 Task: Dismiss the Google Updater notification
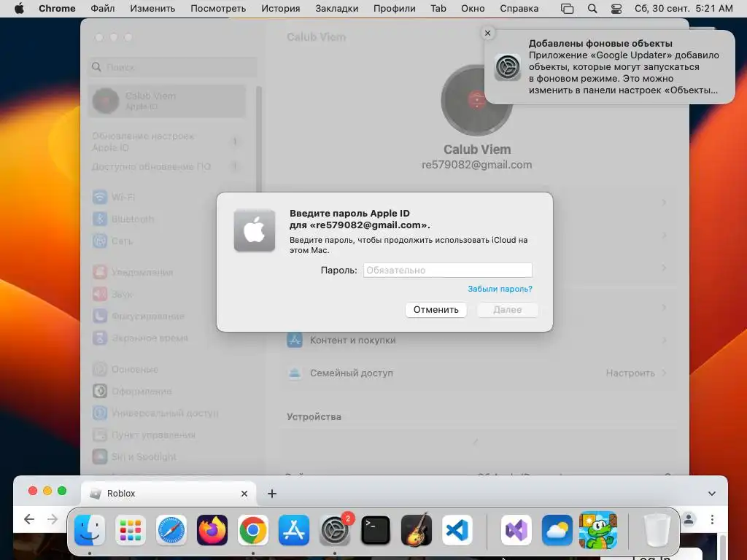pos(487,33)
